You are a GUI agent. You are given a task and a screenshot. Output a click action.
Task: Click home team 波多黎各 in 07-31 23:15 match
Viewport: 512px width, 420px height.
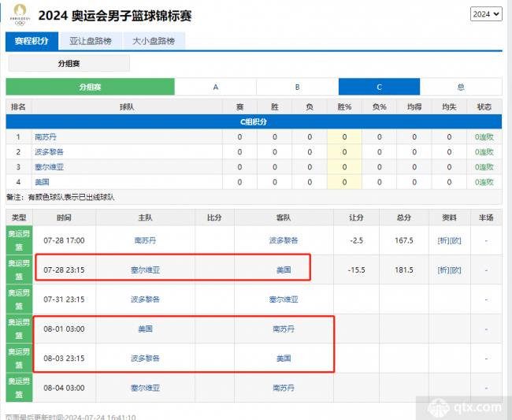[145, 299]
